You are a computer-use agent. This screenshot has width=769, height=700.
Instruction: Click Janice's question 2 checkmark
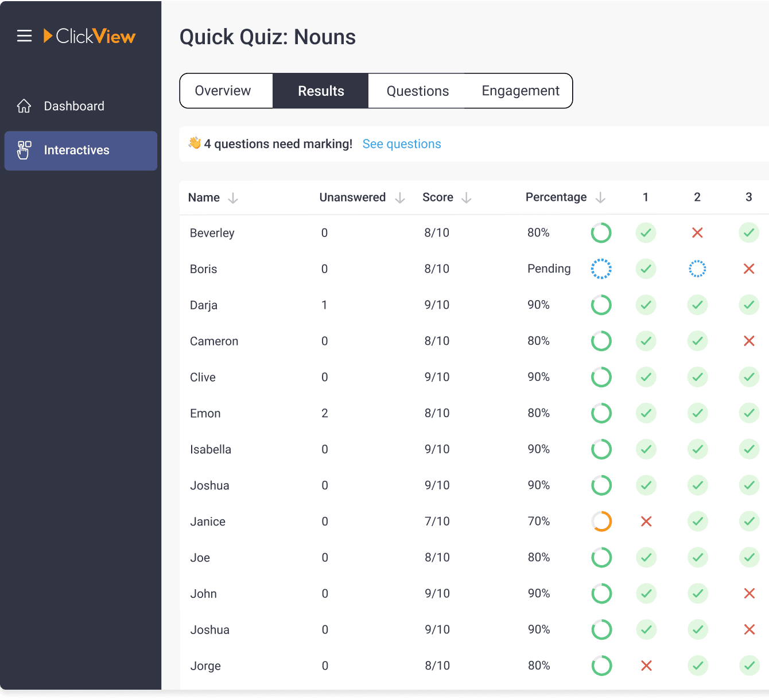(x=697, y=522)
